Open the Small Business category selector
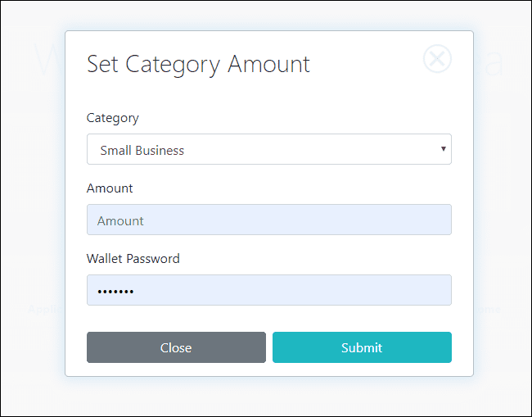This screenshot has width=532, height=417. [x=269, y=149]
